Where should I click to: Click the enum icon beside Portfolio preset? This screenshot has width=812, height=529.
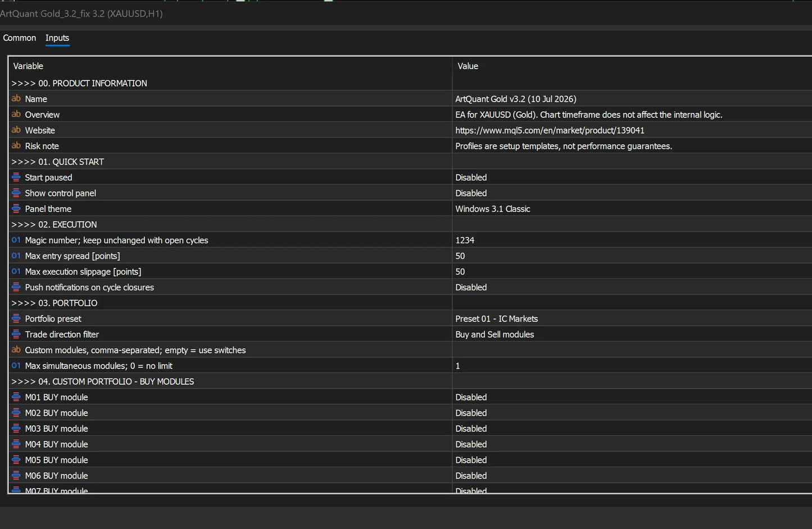(x=16, y=318)
